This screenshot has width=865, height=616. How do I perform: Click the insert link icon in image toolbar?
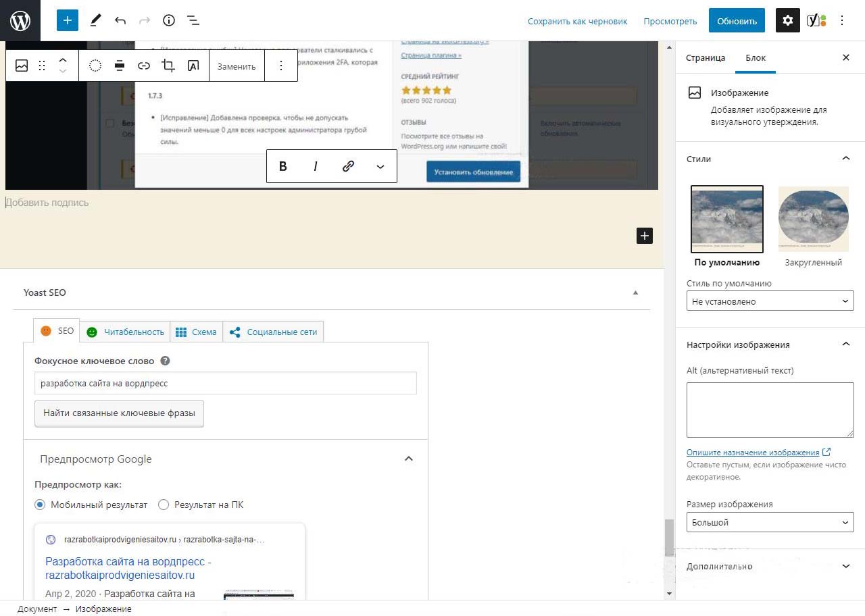(144, 66)
